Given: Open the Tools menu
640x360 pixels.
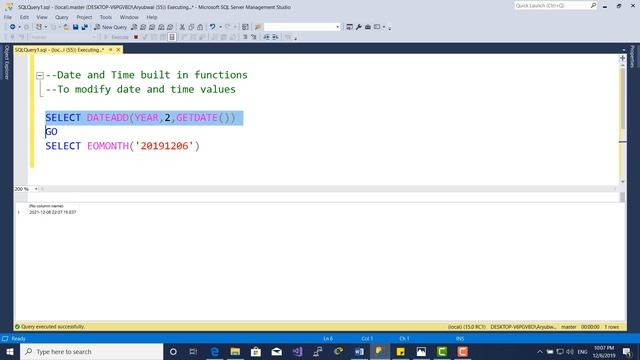Looking at the screenshot, I should (x=106, y=17).
